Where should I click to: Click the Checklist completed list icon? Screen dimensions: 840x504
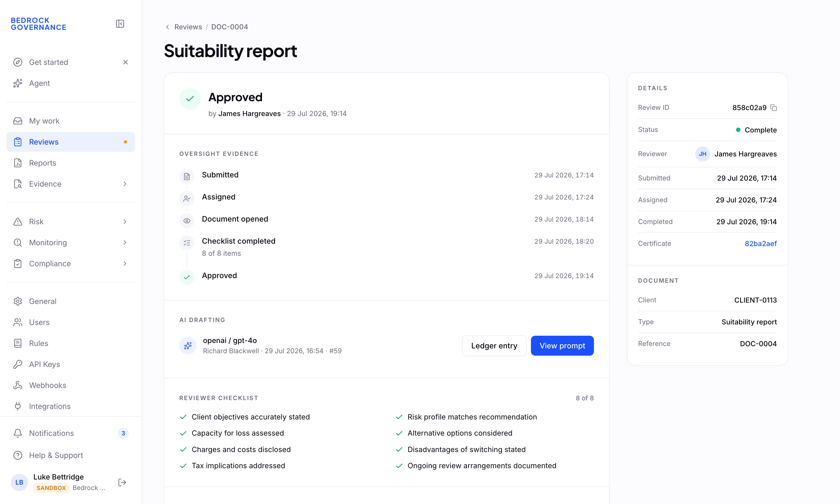point(187,243)
